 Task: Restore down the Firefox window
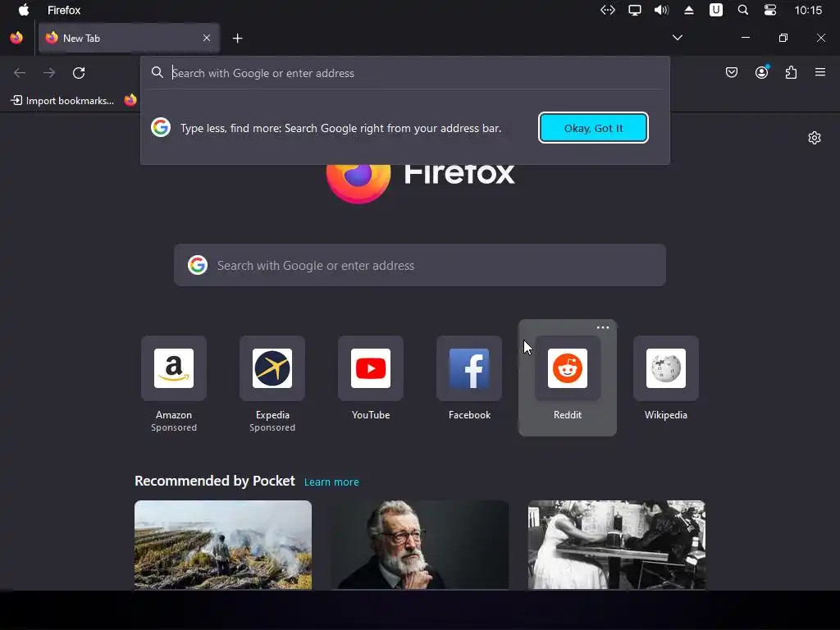pos(783,38)
